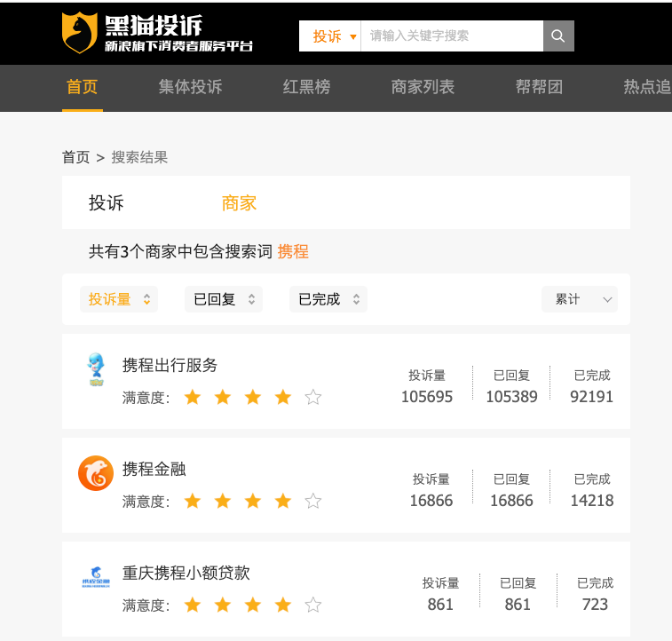This screenshot has width=672, height=641.
Task: Open the 重庆携程小额贷款 merchant link
Action: (186, 573)
